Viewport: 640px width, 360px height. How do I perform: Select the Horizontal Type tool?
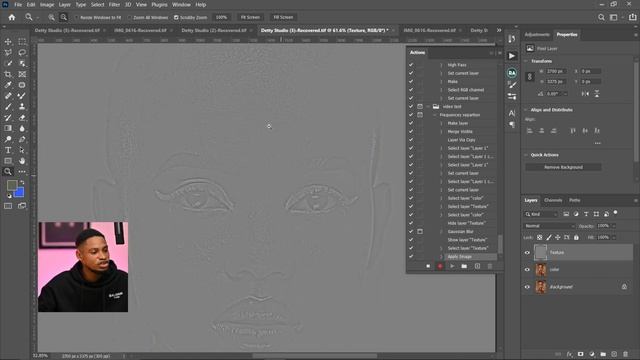pyautogui.click(x=8, y=150)
